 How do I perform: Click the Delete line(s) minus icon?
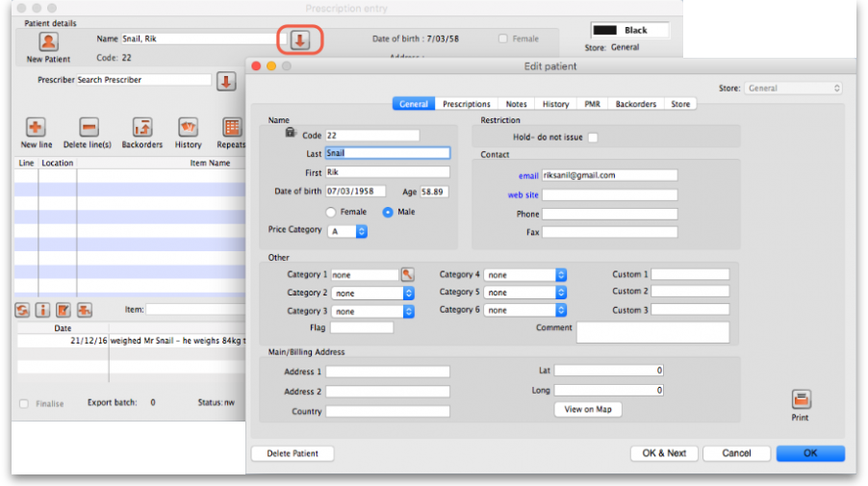pos(89,128)
